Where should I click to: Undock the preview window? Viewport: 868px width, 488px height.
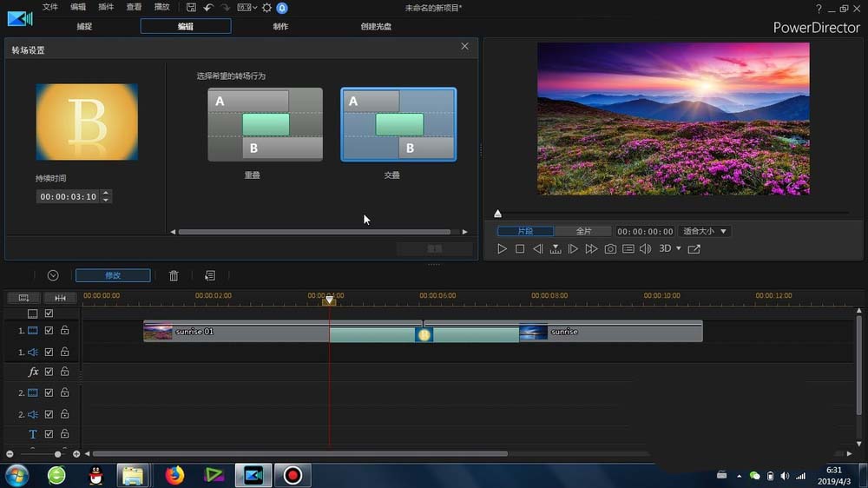click(694, 249)
